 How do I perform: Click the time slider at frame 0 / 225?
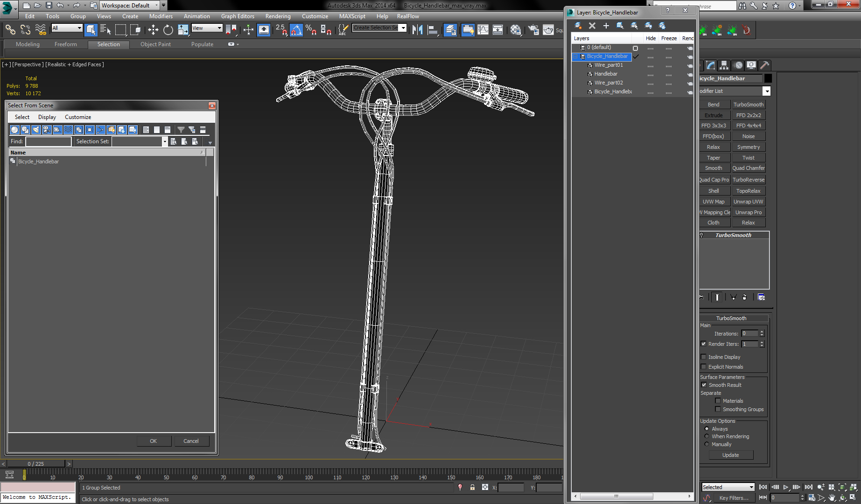click(36, 464)
